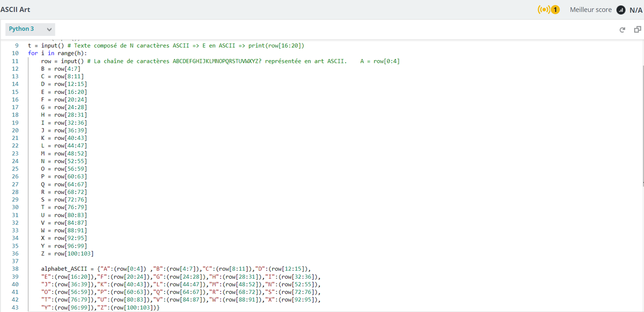Click the line 'H = row[28:31]'
Image resolution: width=644 pixels, height=312 pixels.
(64, 115)
